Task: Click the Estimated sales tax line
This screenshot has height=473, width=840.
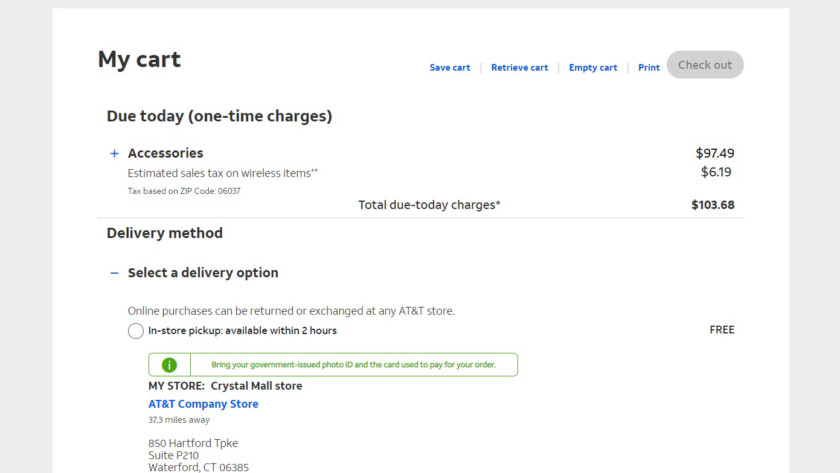Action: (222, 173)
